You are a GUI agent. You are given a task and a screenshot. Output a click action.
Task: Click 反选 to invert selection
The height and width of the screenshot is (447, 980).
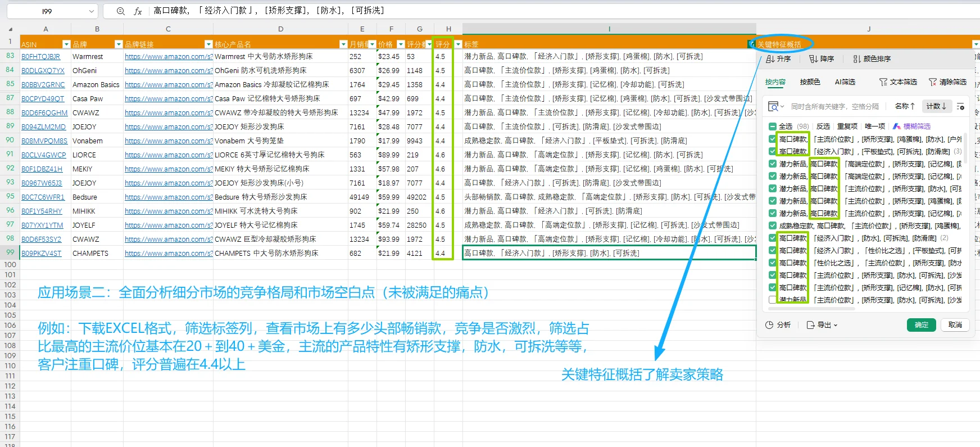(x=823, y=127)
